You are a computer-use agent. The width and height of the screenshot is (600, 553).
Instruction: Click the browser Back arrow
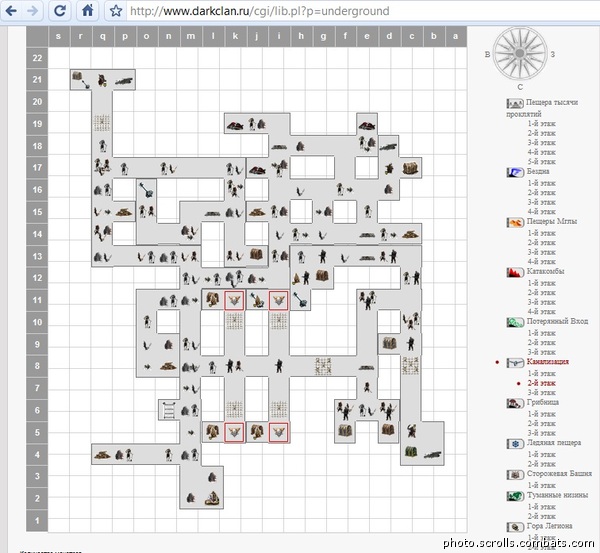[x=12, y=12]
